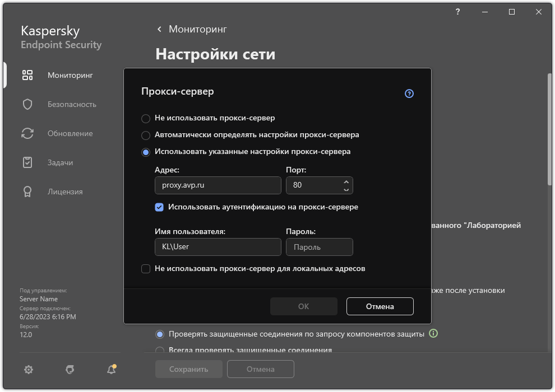Open the Мониторинг section icon

point(27,74)
